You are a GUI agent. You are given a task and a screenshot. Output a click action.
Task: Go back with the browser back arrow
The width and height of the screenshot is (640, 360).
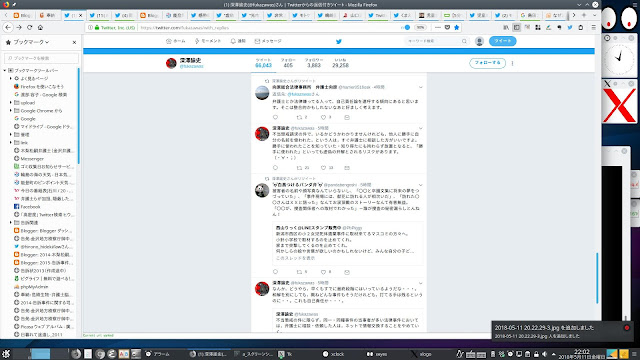pos(8,27)
